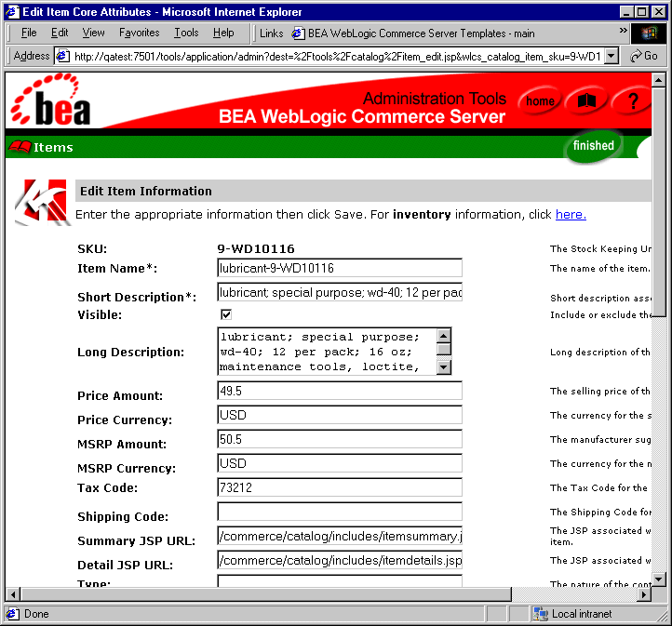Image resolution: width=672 pixels, height=626 pixels.
Task: Click in the MSRP Currency field
Action: (x=340, y=463)
